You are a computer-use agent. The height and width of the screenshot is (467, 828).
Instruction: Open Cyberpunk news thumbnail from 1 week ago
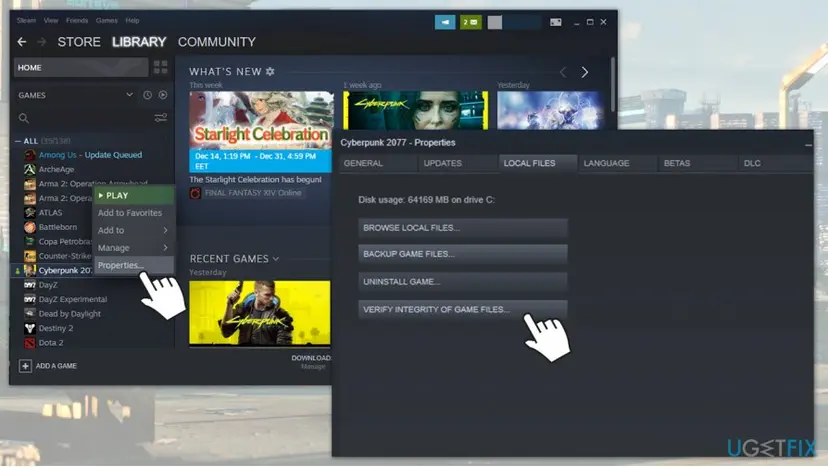(416, 110)
